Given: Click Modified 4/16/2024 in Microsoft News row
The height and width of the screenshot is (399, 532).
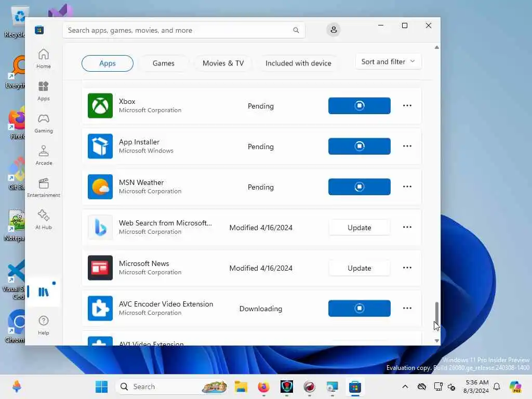Looking at the screenshot, I should pos(261,268).
